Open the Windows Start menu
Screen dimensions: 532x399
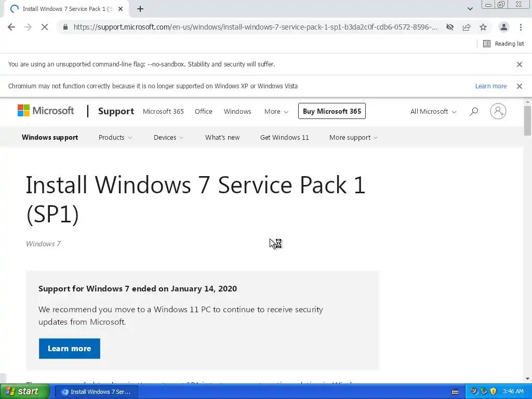pos(24,392)
